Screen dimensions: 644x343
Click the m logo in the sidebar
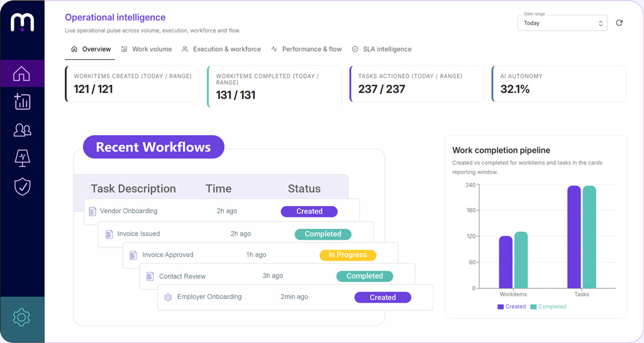click(x=22, y=22)
